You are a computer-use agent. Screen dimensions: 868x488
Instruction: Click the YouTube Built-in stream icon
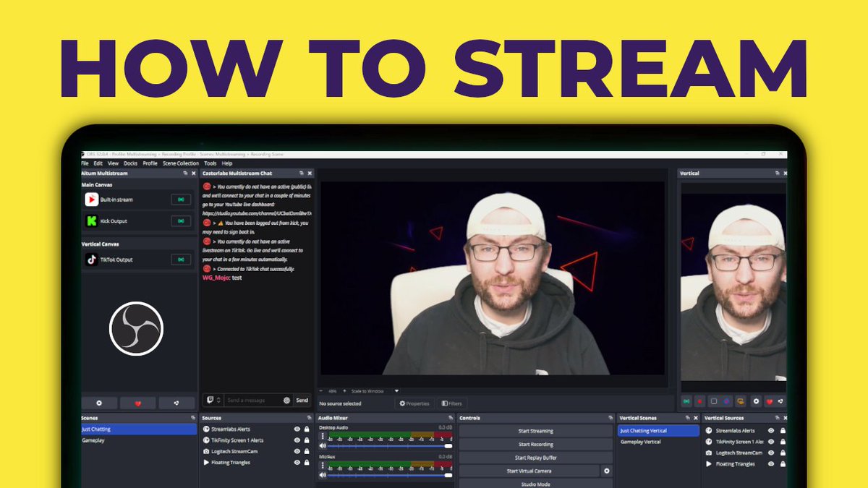pyautogui.click(x=92, y=200)
